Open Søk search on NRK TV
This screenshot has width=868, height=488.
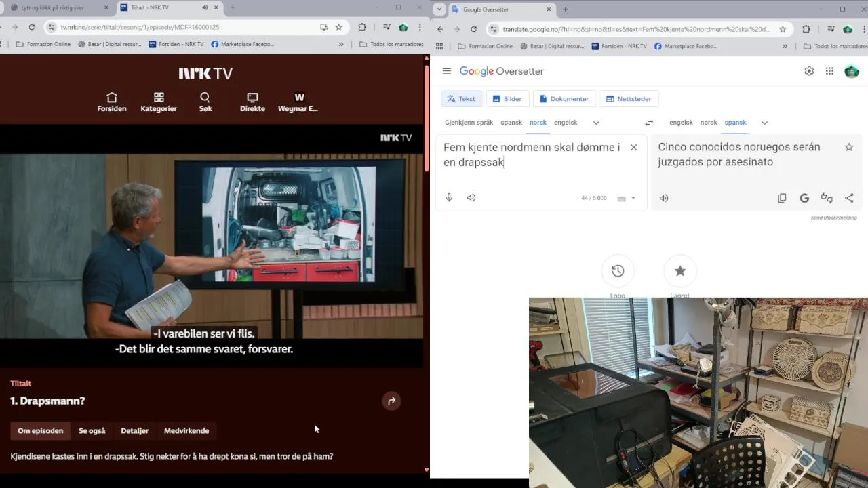point(205,102)
